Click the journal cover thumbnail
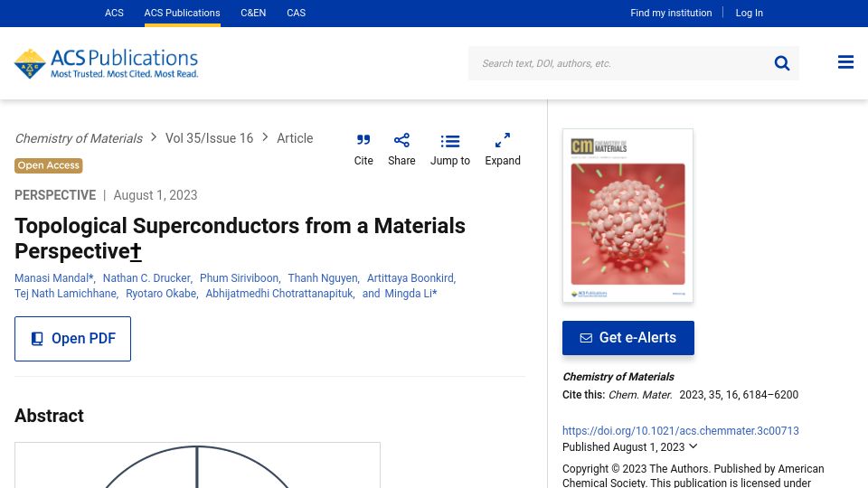 click(627, 215)
